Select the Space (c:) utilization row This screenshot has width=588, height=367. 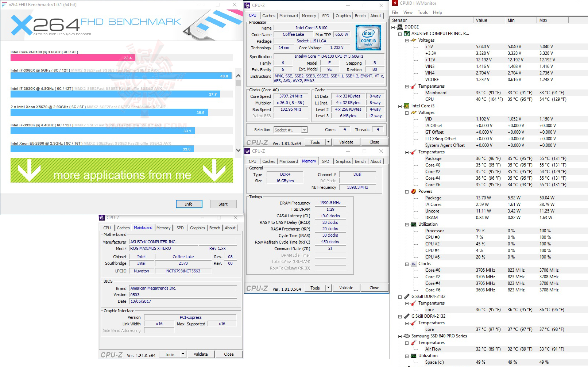pyautogui.click(x=489, y=362)
